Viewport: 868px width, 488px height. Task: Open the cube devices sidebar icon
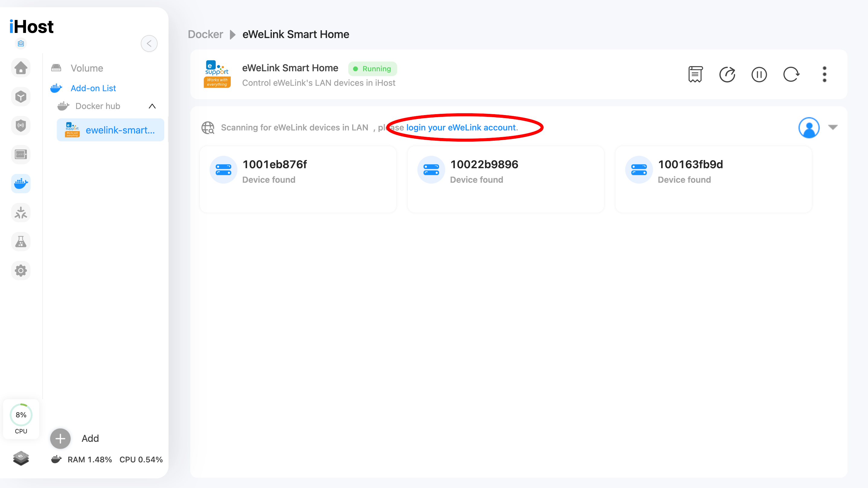point(21,97)
